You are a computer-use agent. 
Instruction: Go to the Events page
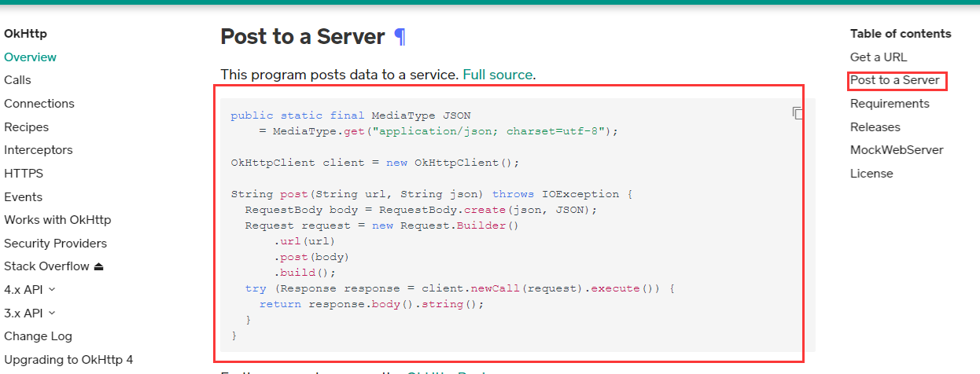[24, 197]
